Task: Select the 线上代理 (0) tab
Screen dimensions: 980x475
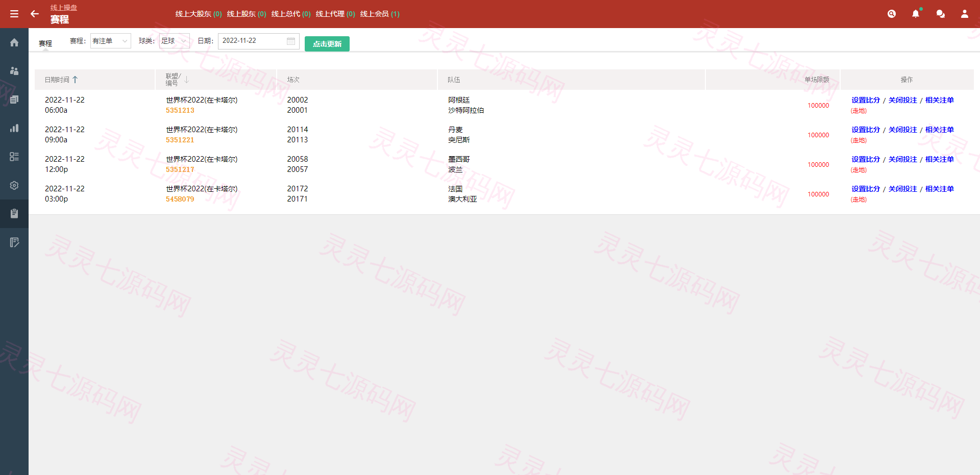Action: point(335,14)
